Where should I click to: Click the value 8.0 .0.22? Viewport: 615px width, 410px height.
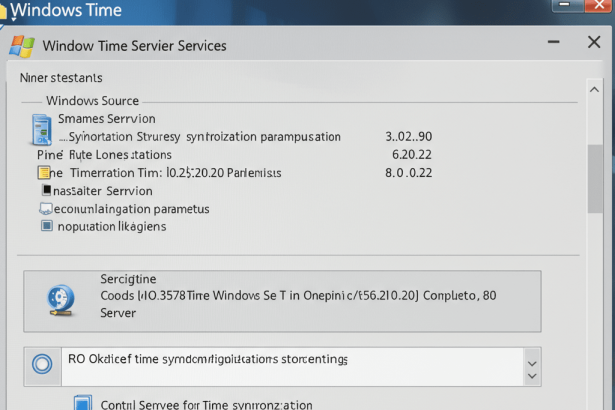(408, 173)
